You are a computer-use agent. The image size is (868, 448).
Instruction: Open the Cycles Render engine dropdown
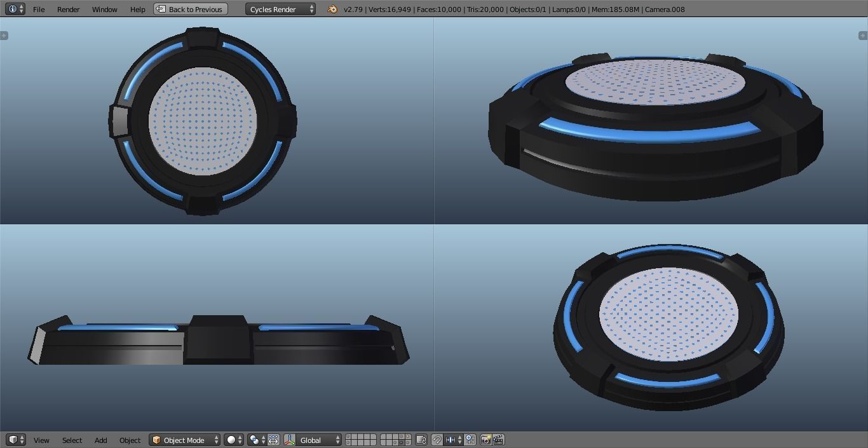point(280,9)
